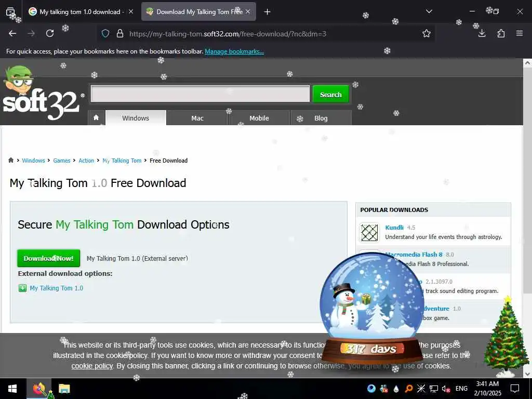
Task: Click the green Download Now! button
Action: [48, 258]
